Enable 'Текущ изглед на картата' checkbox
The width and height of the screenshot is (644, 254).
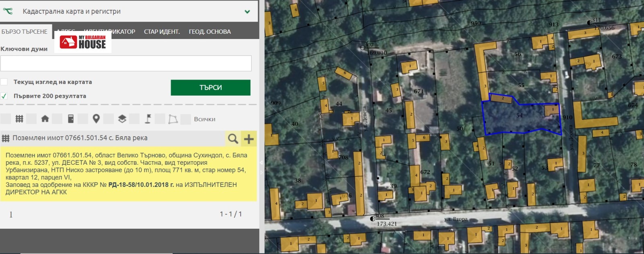[4, 82]
